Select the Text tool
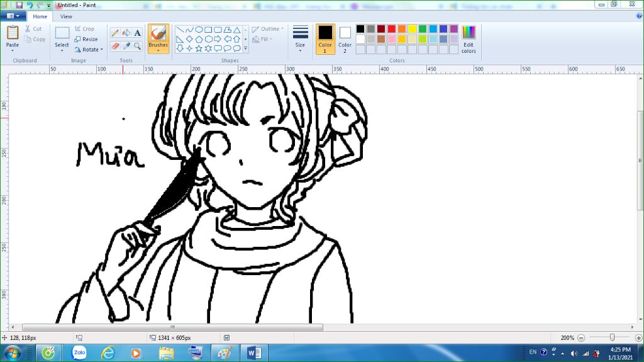This screenshot has height=362, width=644. [138, 33]
